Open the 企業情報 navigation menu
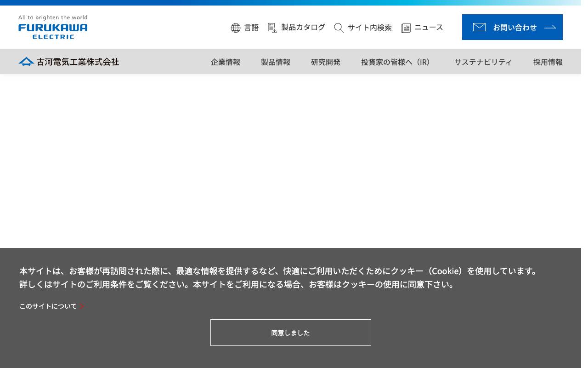Screen dimensions: 588x368 [225, 62]
